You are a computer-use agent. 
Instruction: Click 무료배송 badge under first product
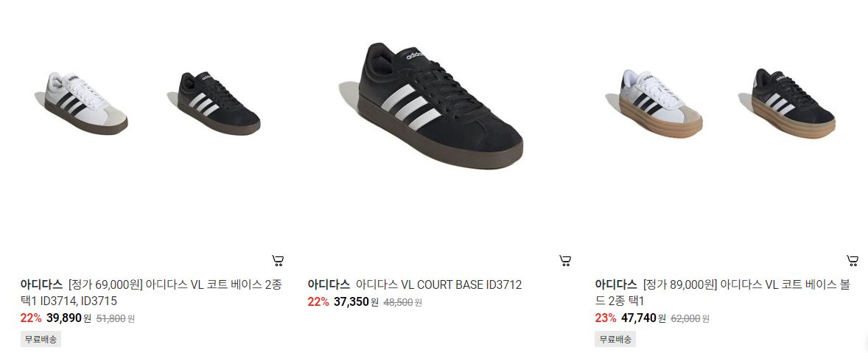[41, 338]
